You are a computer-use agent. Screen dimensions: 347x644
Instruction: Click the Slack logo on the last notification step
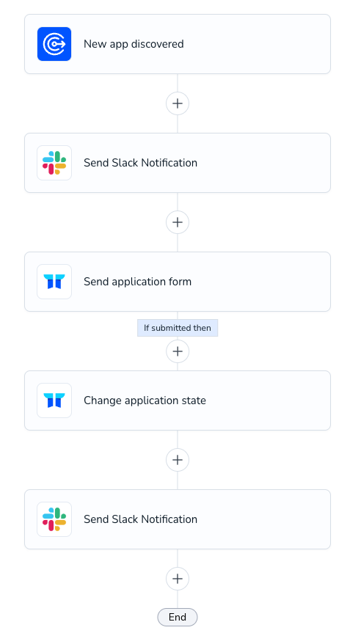pyautogui.click(x=54, y=519)
